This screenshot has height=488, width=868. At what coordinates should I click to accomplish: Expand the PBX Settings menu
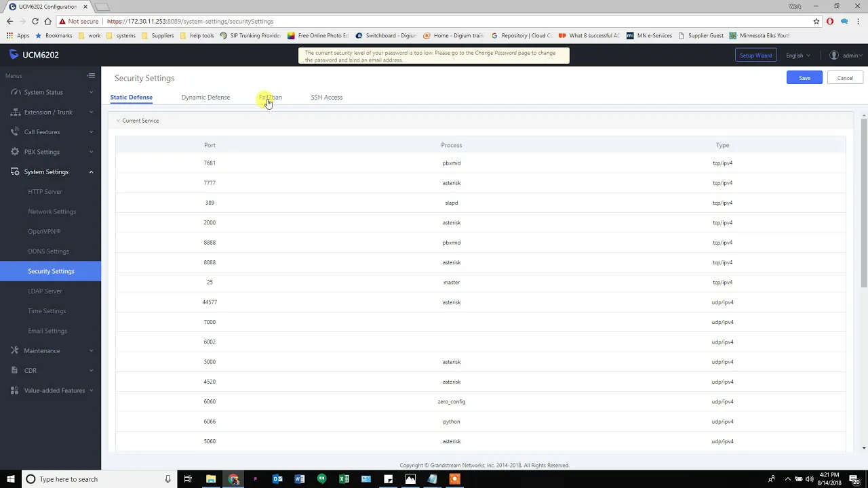(91, 152)
